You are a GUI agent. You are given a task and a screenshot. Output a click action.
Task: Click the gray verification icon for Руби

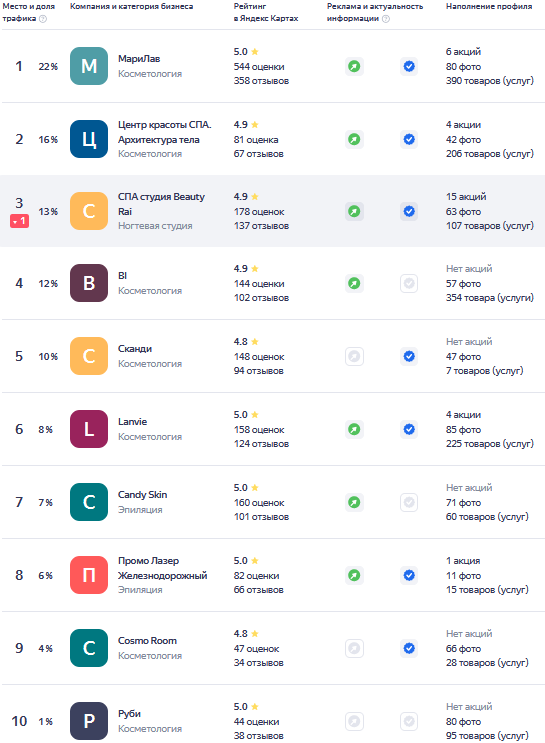coord(409,721)
